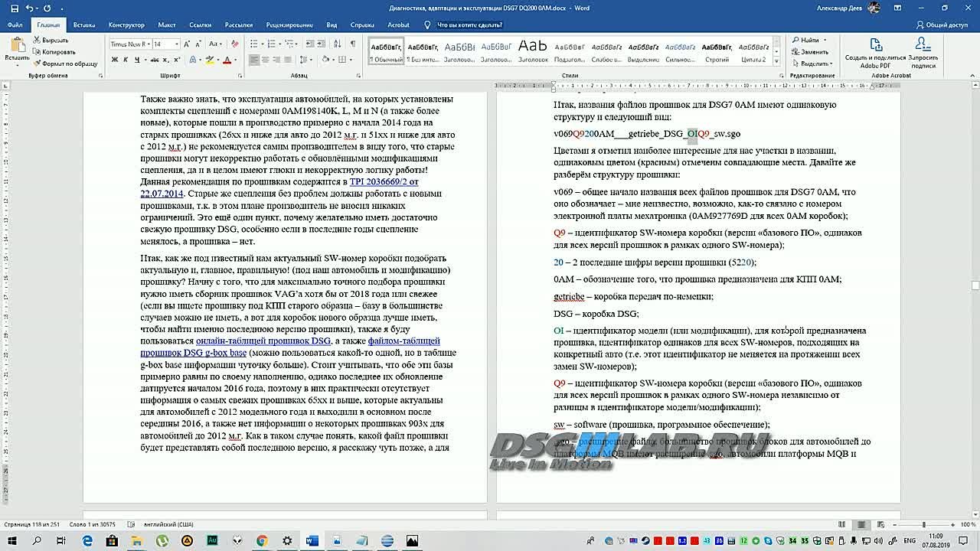This screenshot has width=980, height=551.
Task: Apply strikethrough to selected text
Action: pyautogui.click(x=155, y=60)
